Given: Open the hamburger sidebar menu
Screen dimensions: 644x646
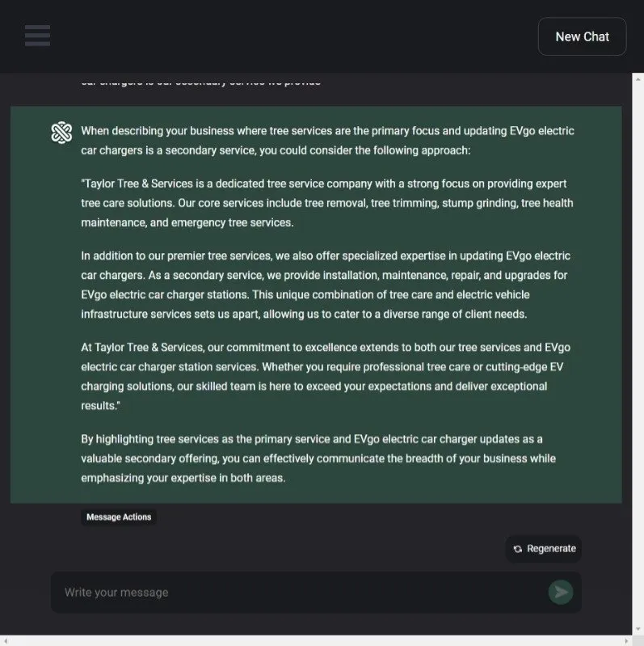Looking at the screenshot, I should (x=37, y=36).
